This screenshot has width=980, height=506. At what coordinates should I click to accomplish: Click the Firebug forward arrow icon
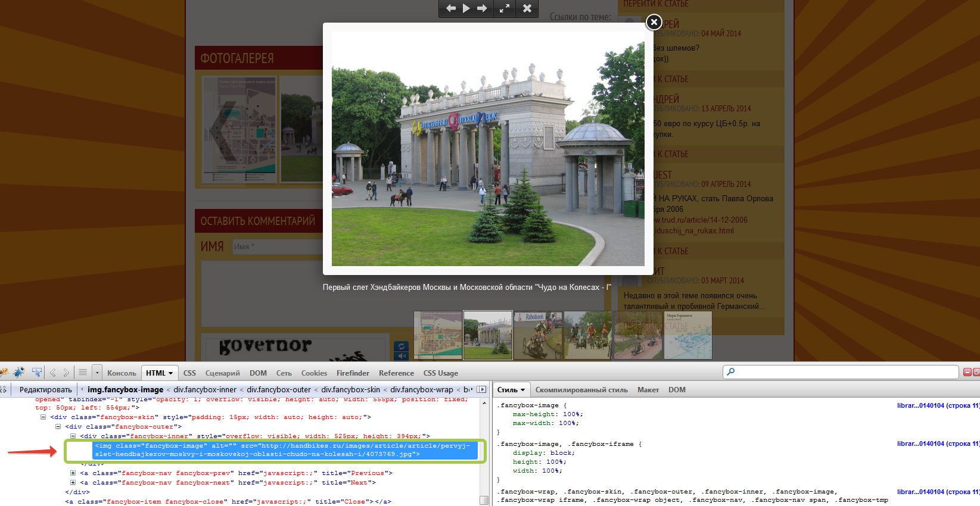[x=66, y=373]
